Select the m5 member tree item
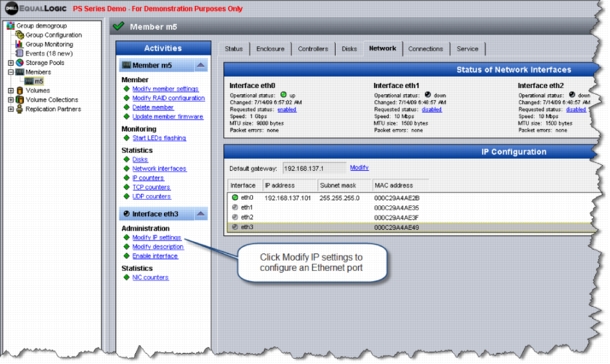 [x=34, y=81]
